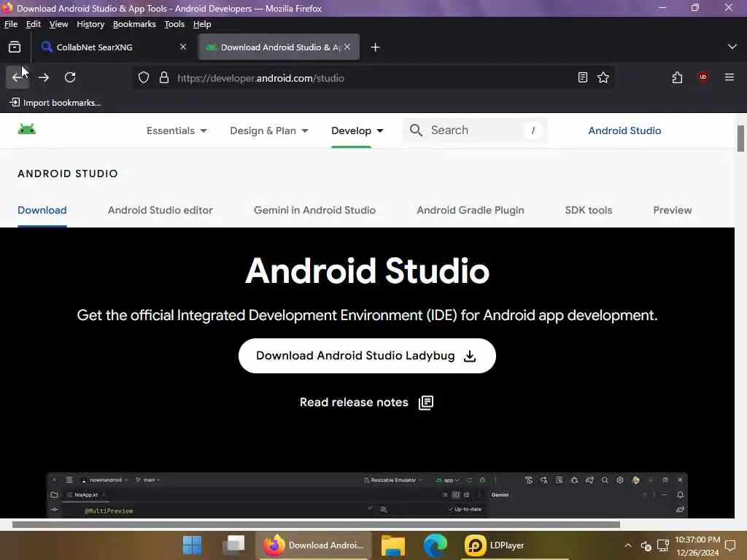Click the horizontal scrollbar at page bottom
Image resolution: width=747 pixels, height=560 pixels.
point(316,524)
